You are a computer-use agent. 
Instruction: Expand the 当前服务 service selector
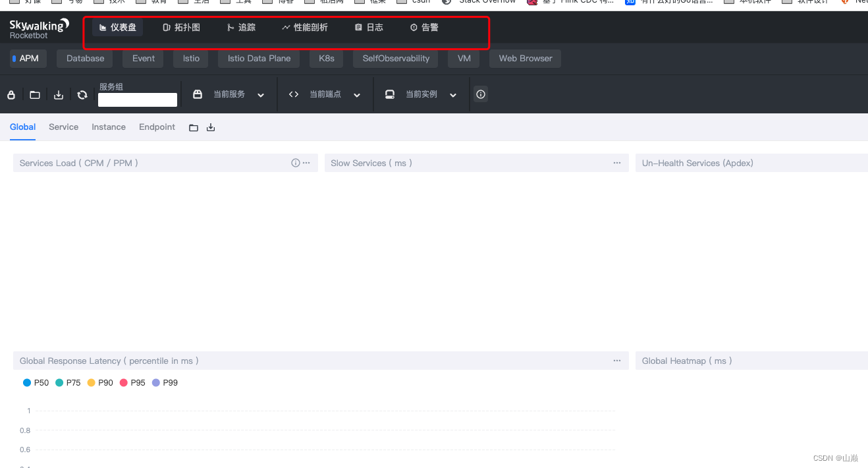tap(261, 94)
